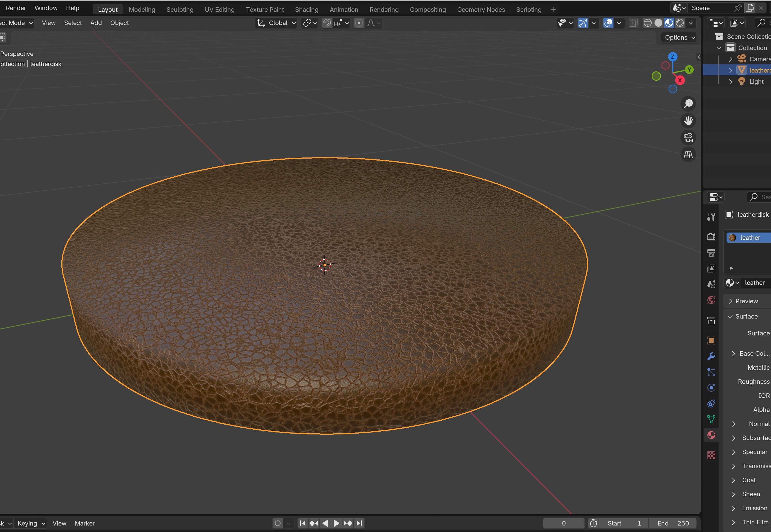
Task: Open the Add menu in the viewport header
Action: (x=96, y=23)
